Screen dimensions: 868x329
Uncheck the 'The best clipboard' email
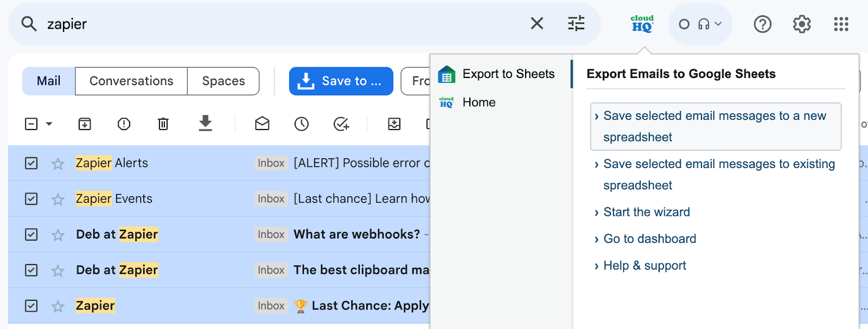pos(31,270)
